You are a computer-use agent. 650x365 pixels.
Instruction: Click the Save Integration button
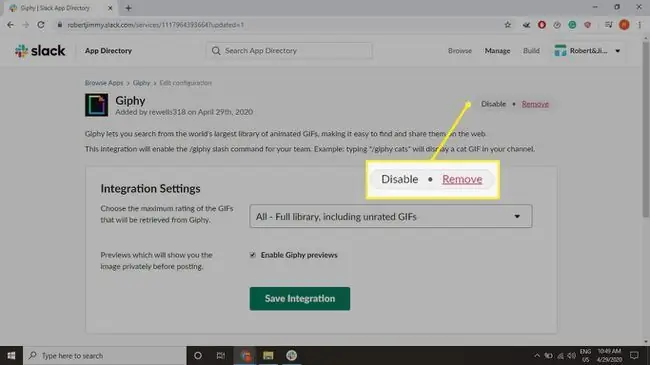tap(300, 299)
